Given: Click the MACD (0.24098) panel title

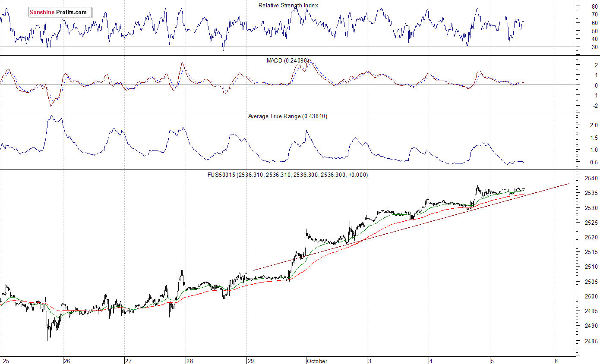Looking at the screenshot, I should (x=288, y=61).
